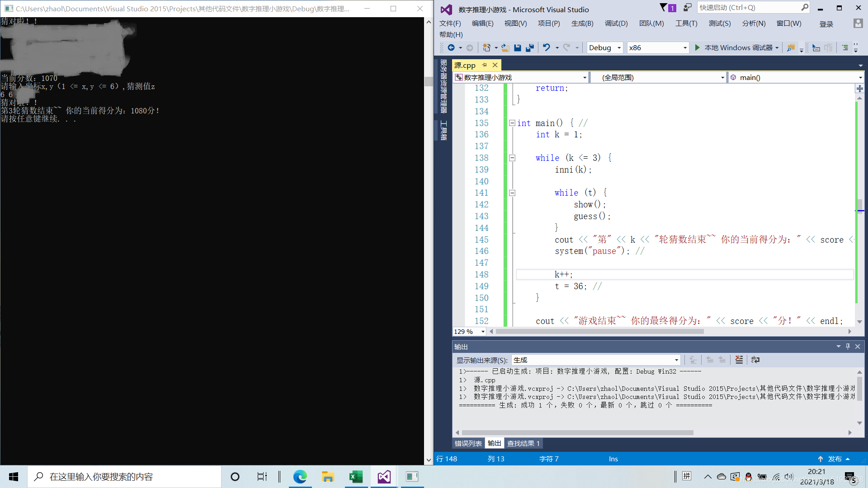Viewport: 868px width, 488px height.
Task: Click the 登录 sign-in link
Action: point(826,24)
